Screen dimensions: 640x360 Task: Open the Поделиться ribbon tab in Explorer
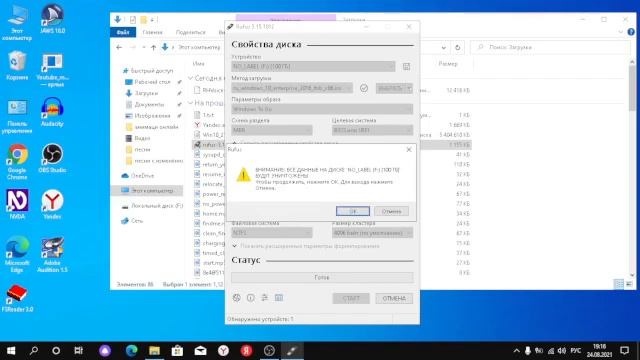coord(191,32)
